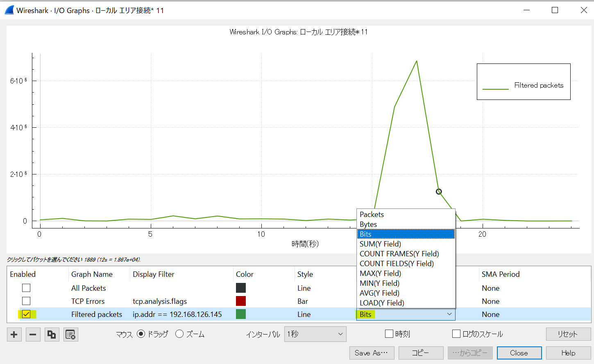The image size is (594, 364).
Task: Choose MAX(Y Field) from the list
Action: pos(406,274)
